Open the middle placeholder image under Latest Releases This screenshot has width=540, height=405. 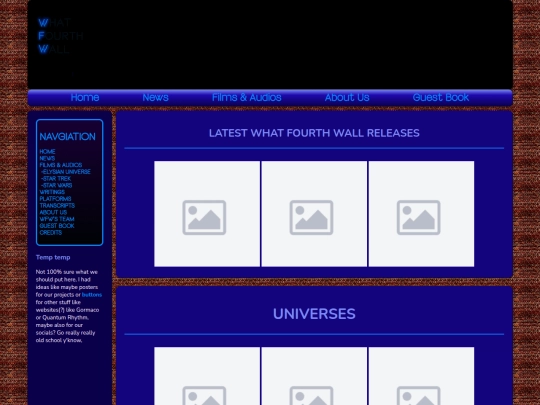[314, 214]
